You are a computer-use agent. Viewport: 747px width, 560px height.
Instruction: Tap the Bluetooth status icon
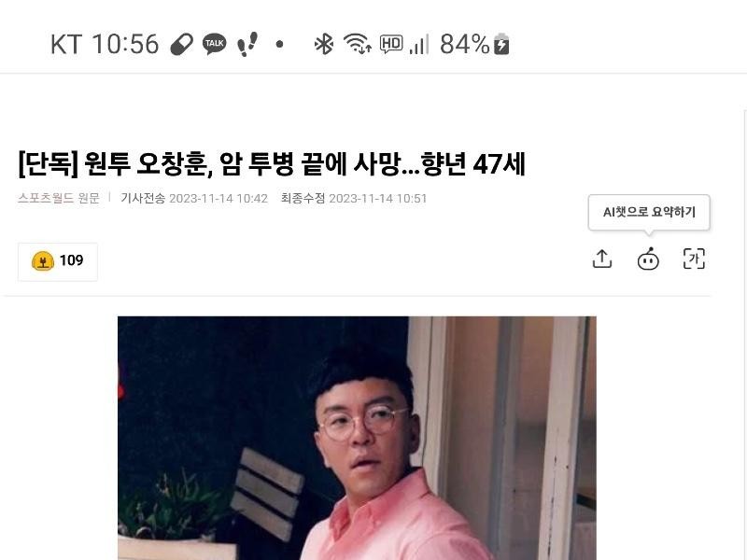pos(324,44)
